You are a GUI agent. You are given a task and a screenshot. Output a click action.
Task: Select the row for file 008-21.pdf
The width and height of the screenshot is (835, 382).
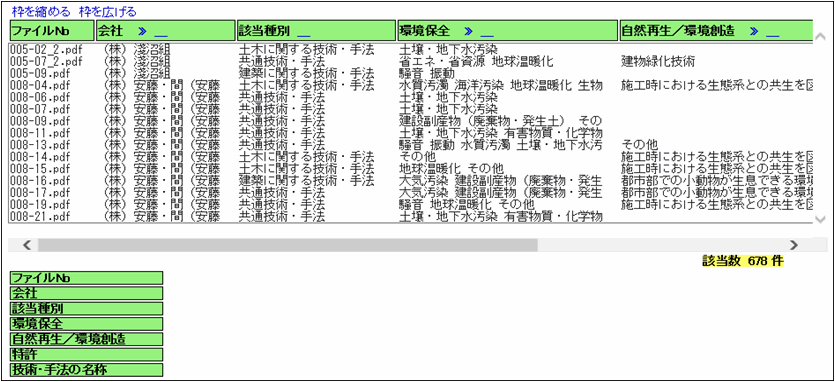pyautogui.click(x=411, y=216)
